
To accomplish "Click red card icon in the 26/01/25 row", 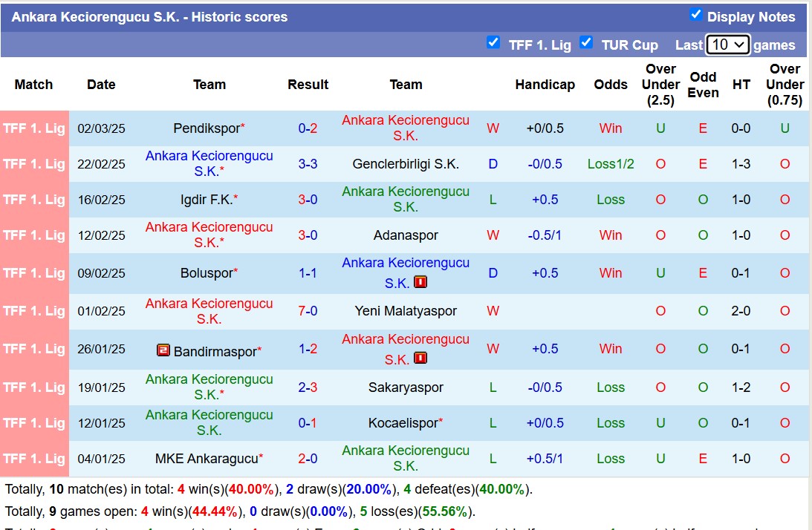I will coord(421,357).
